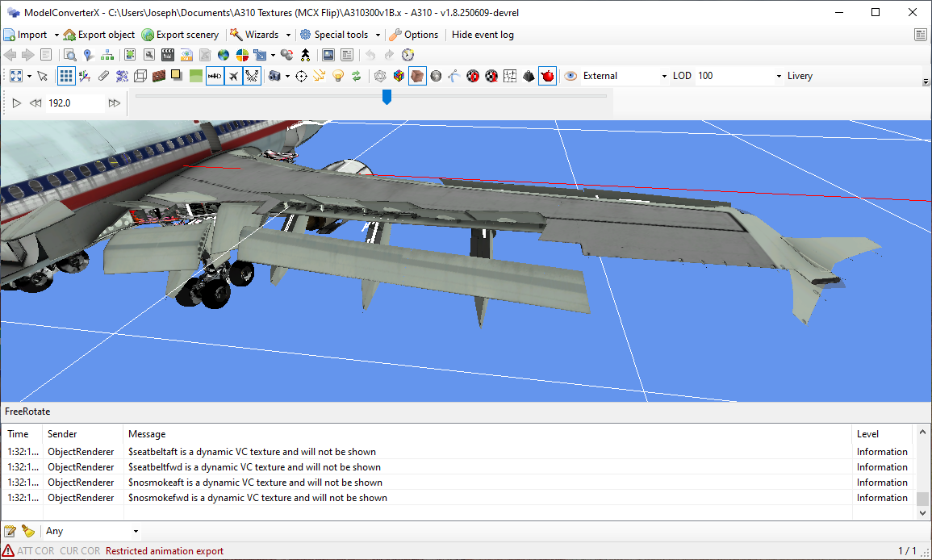932x560 pixels.
Task: Expand the LOD 100 dropdown
Action: (779, 76)
